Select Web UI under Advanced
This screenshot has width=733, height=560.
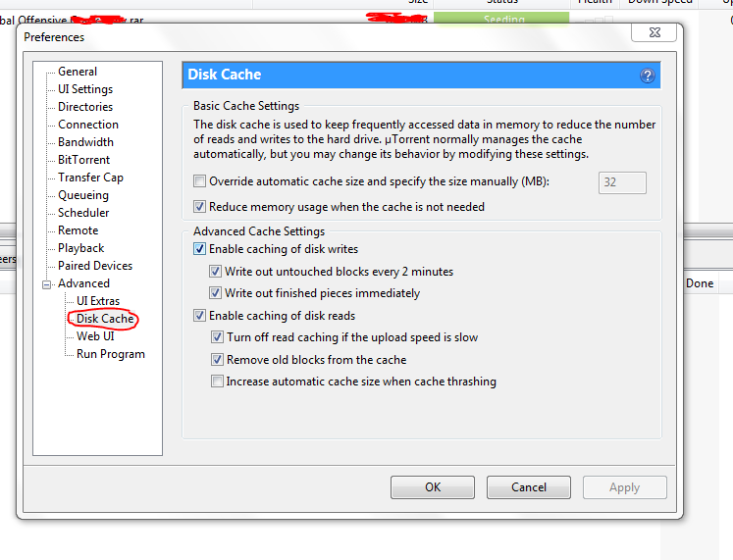[95, 336]
